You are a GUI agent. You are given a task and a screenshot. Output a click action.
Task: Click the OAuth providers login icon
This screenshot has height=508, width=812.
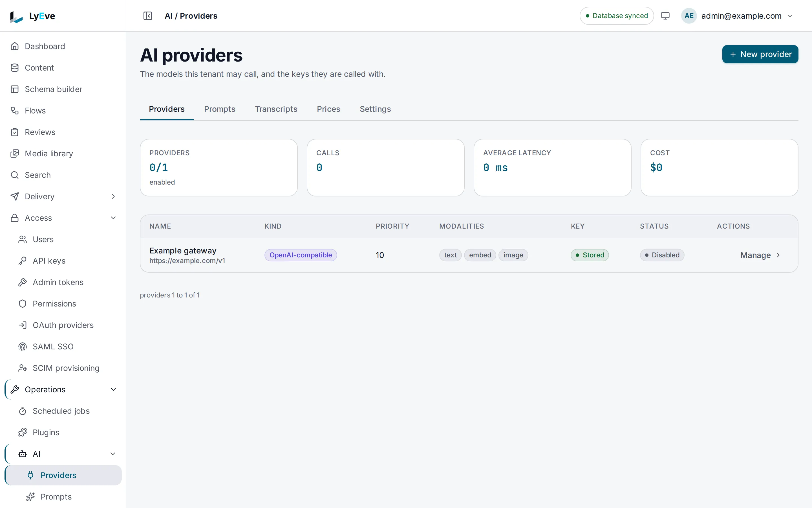pyautogui.click(x=23, y=325)
